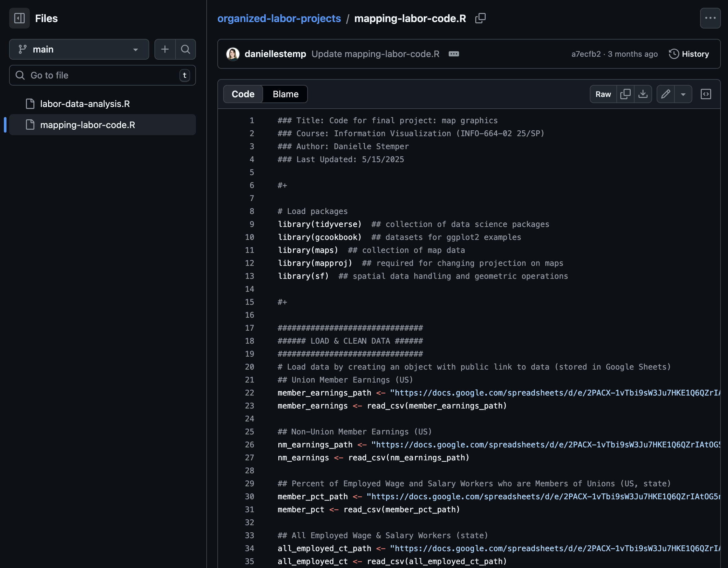This screenshot has width=728, height=568.
Task: Collapse the file tree side panel
Action: (x=19, y=18)
